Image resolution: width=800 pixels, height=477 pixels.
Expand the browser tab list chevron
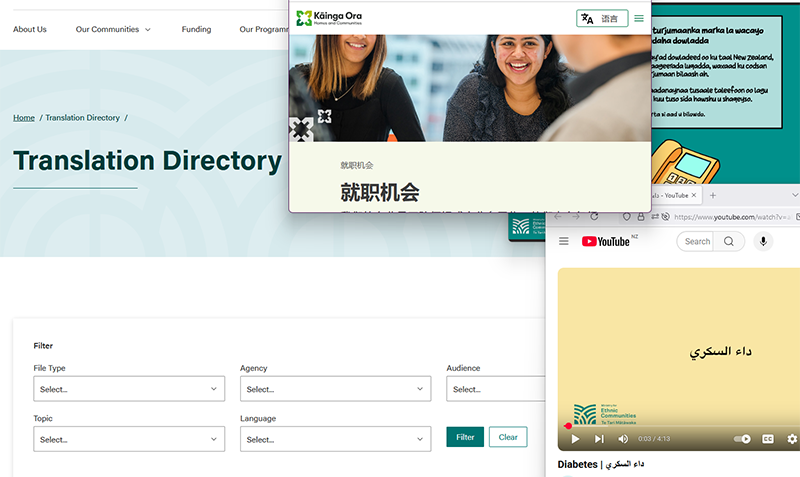tap(794, 195)
